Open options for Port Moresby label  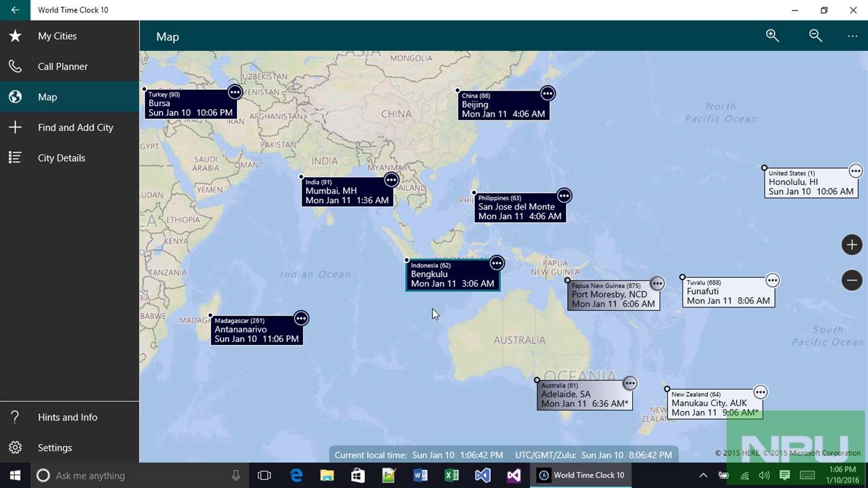(x=657, y=283)
